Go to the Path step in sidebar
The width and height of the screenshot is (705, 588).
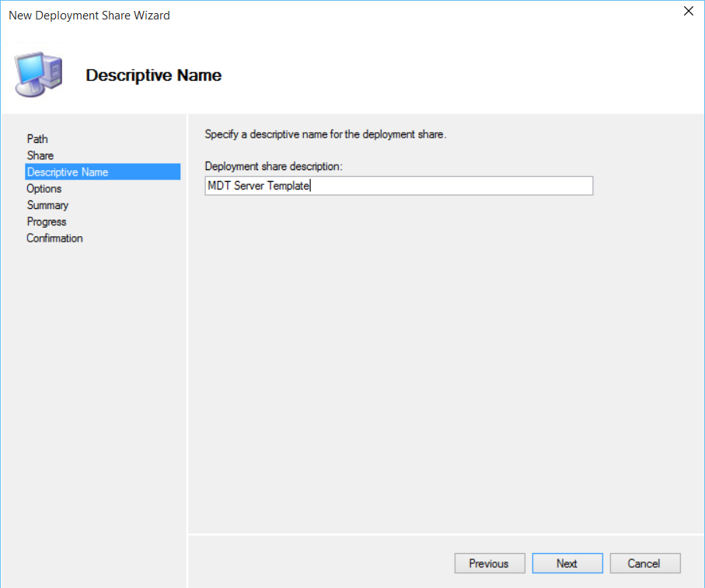(37, 139)
